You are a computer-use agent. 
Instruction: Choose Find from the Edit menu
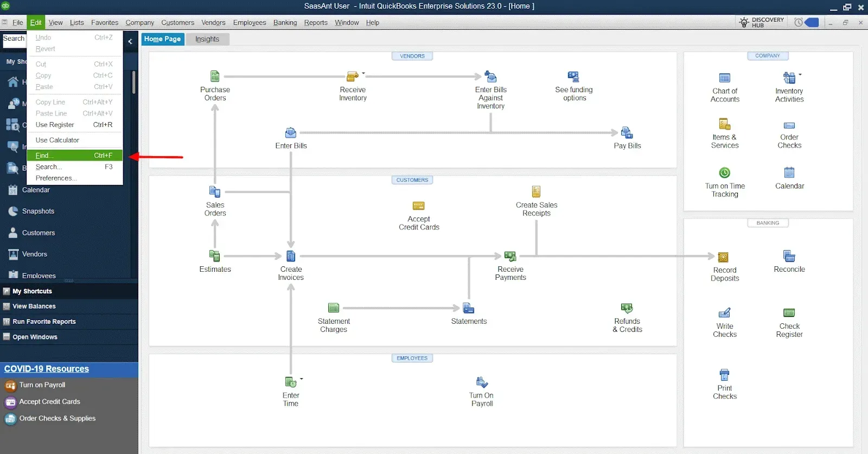pos(74,156)
